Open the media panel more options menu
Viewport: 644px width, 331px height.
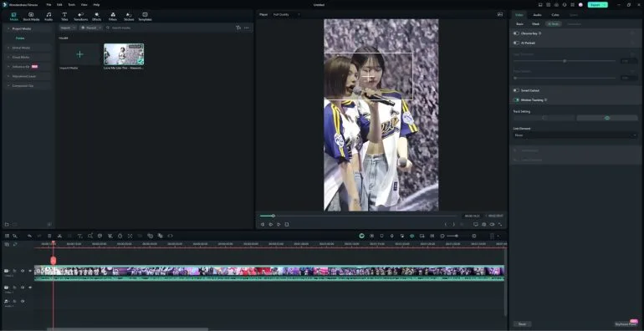coord(247,28)
